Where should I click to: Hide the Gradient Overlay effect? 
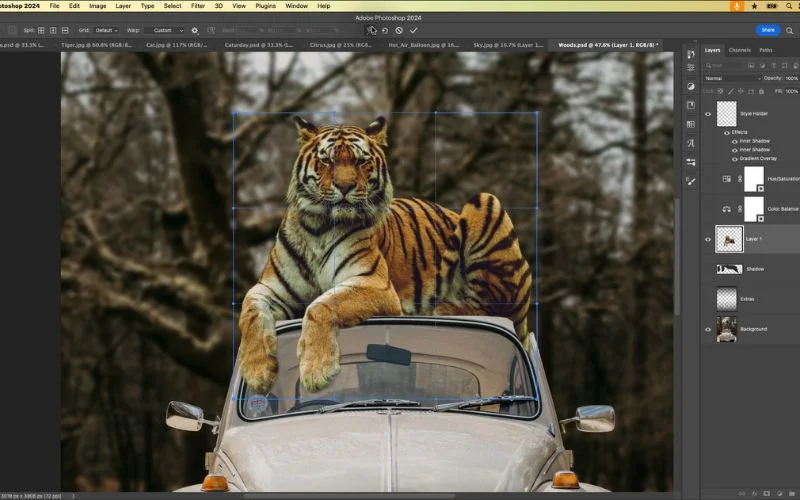click(x=735, y=159)
